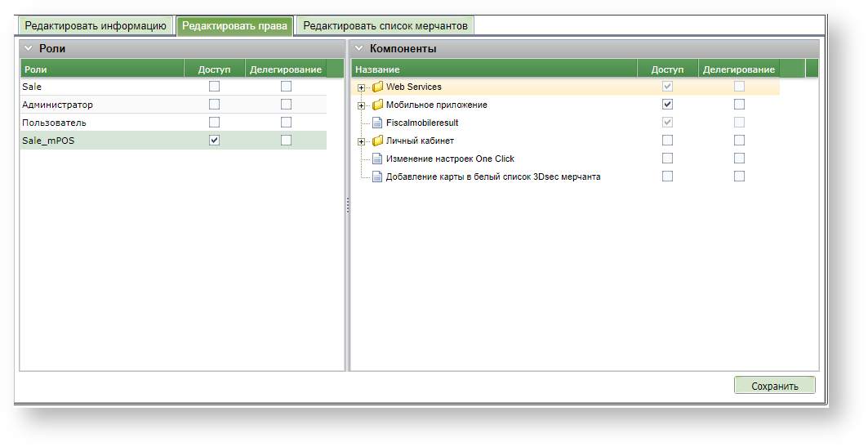Open Редактировать список мерчантов tab
The width and height of the screenshot is (868, 447).
[x=385, y=26]
